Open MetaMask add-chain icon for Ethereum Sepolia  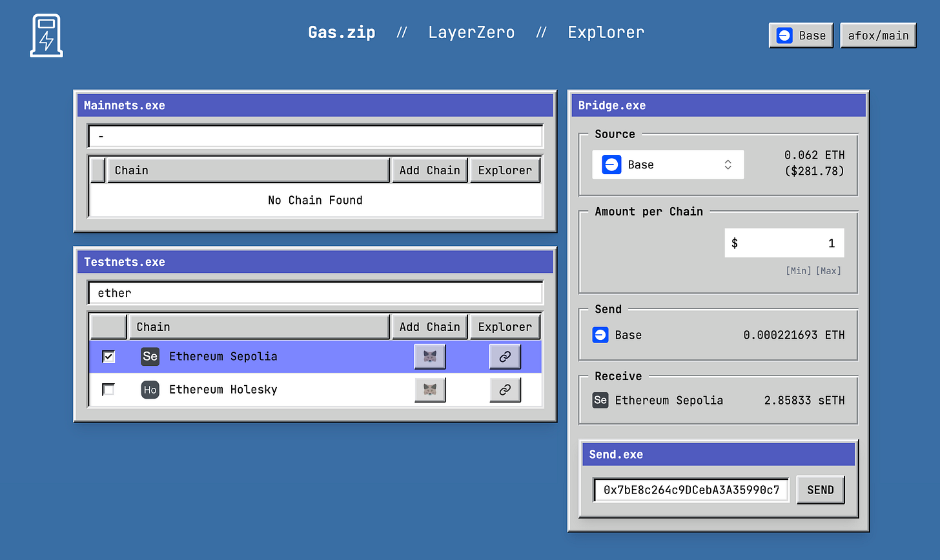point(430,357)
